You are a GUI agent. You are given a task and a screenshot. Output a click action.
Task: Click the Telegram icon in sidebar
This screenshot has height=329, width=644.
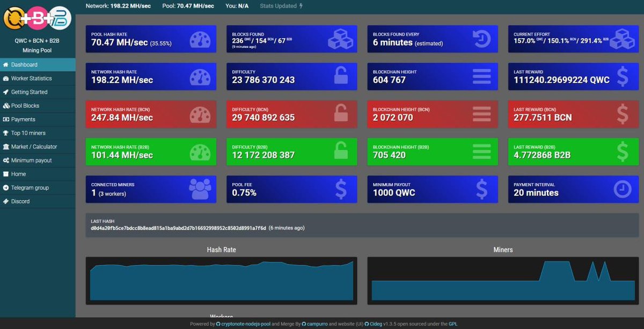pos(6,188)
